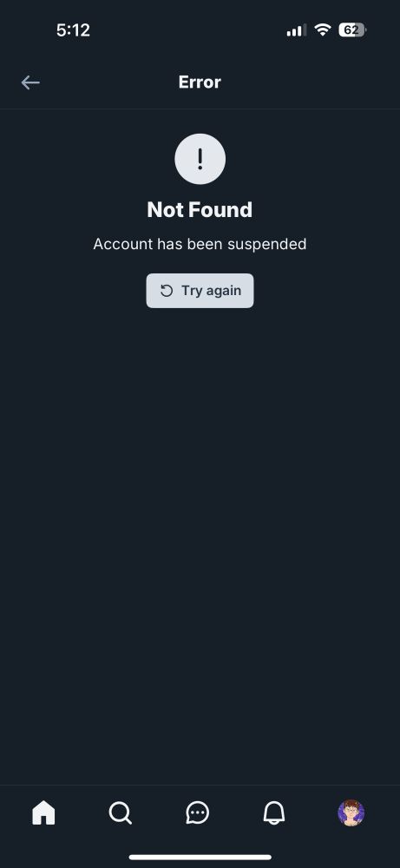The width and height of the screenshot is (400, 868).
Task: Open the Chat messages tab
Action: tap(198, 813)
